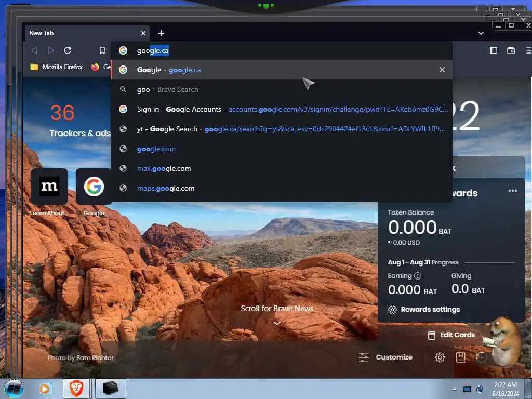This screenshot has width=532, height=399.
Task: Open the Rewards card three-dot menu
Action: coord(513,191)
